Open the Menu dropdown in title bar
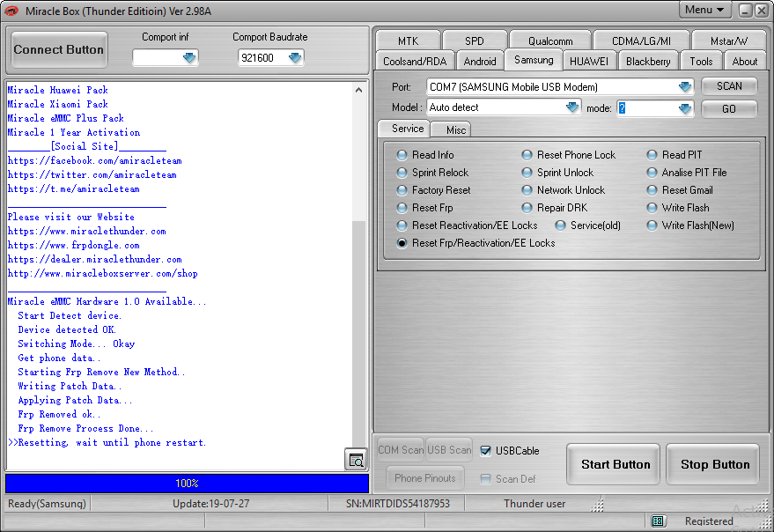Image resolution: width=774 pixels, height=532 pixels. click(704, 10)
